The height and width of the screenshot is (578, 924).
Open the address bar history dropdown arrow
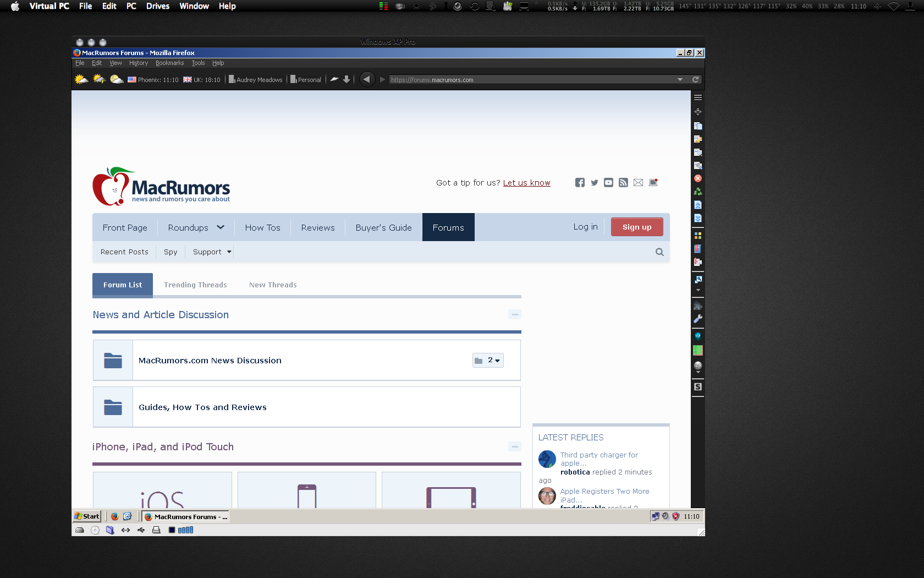680,79
